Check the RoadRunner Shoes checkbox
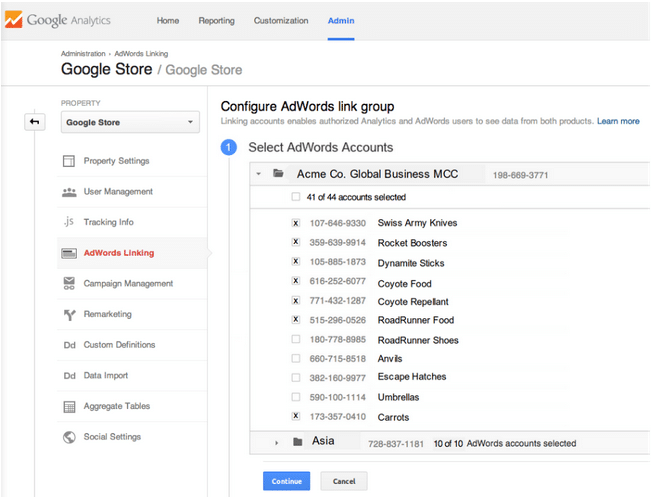Viewport: 654px width, 498px height. click(296, 339)
